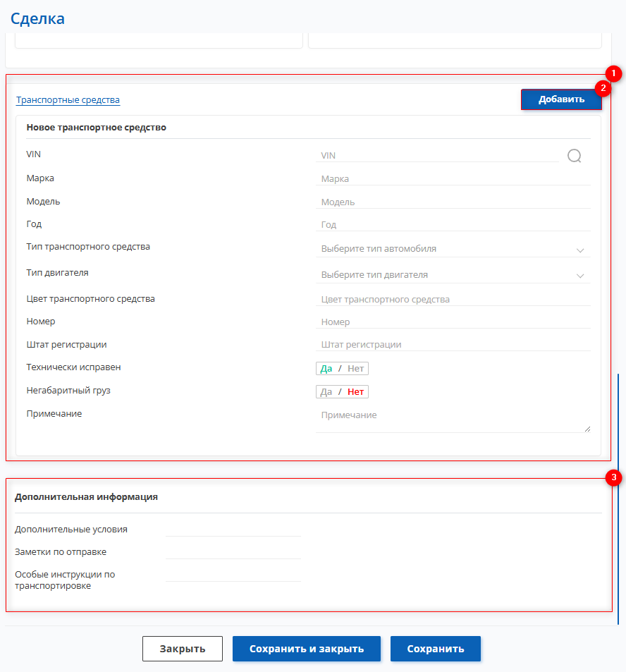Click the VIN search magnifier icon
The width and height of the screenshot is (626, 672).
(x=575, y=156)
